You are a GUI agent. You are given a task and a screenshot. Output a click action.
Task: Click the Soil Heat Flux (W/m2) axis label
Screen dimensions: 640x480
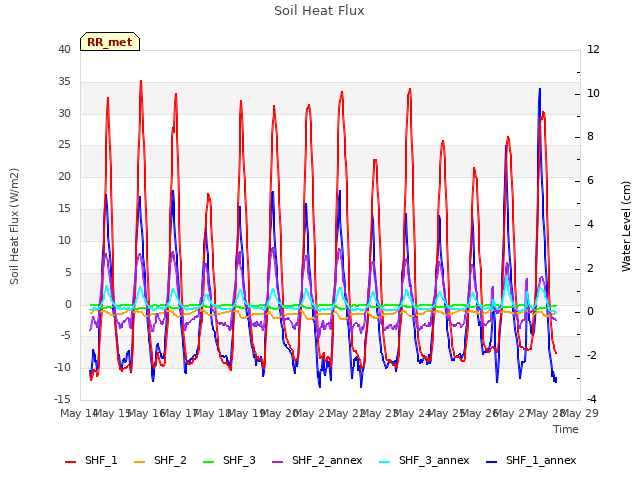click(15, 226)
